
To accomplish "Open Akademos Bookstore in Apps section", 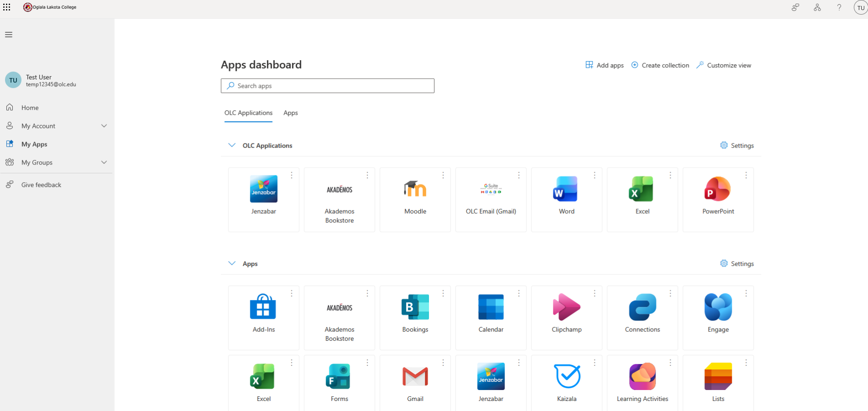I will click(339, 318).
